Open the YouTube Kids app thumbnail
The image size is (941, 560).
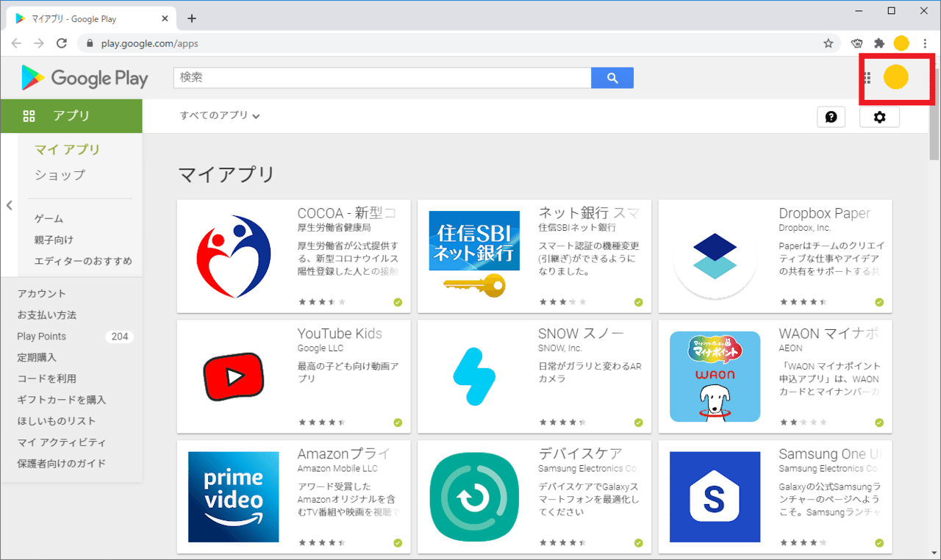click(x=233, y=376)
